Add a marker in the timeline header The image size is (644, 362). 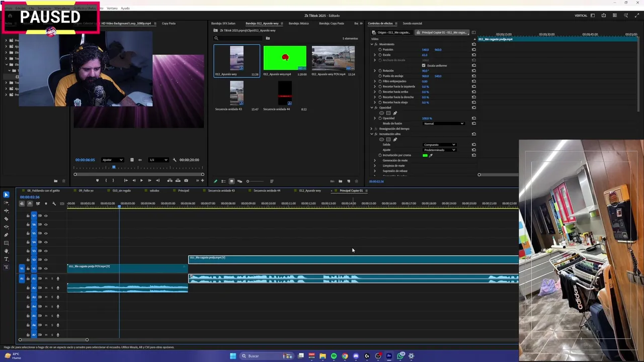tap(46, 204)
